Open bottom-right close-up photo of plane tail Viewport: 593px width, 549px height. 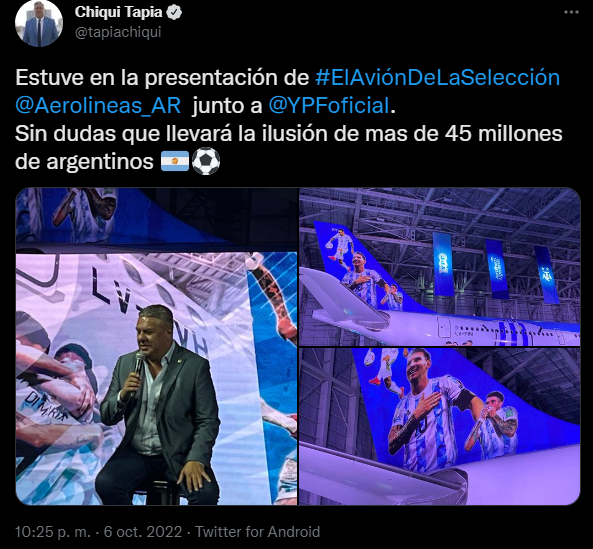(x=439, y=426)
